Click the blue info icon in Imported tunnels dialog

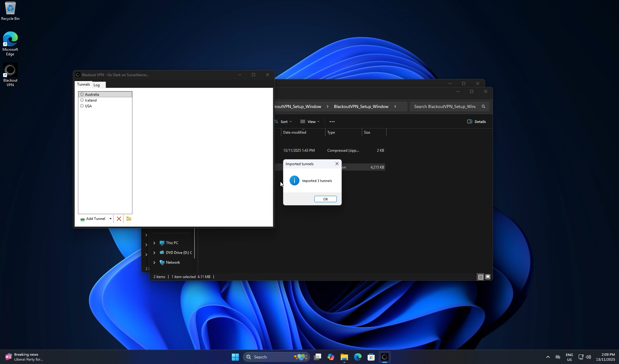pos(294,180)
